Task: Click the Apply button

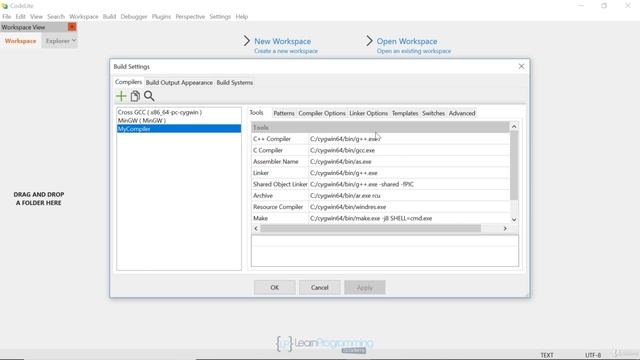Action: [x=364, y=287]
